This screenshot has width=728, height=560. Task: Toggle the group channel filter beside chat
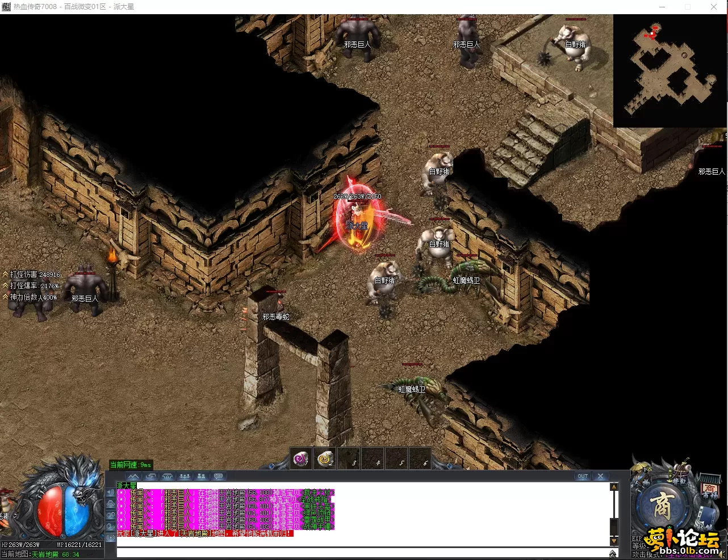111,503
